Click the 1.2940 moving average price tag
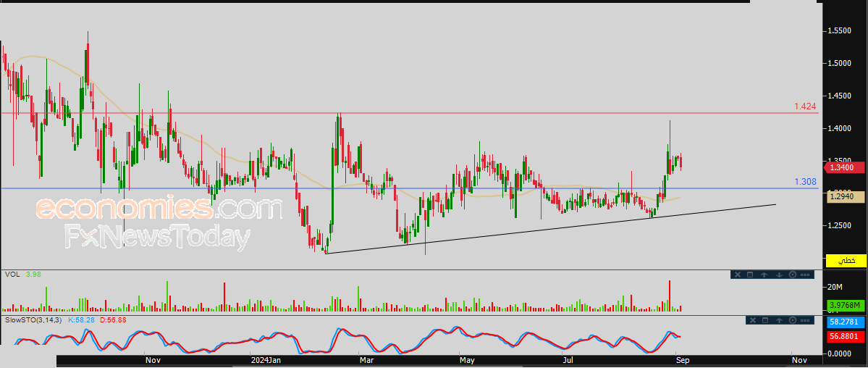 tap(844, 196)
